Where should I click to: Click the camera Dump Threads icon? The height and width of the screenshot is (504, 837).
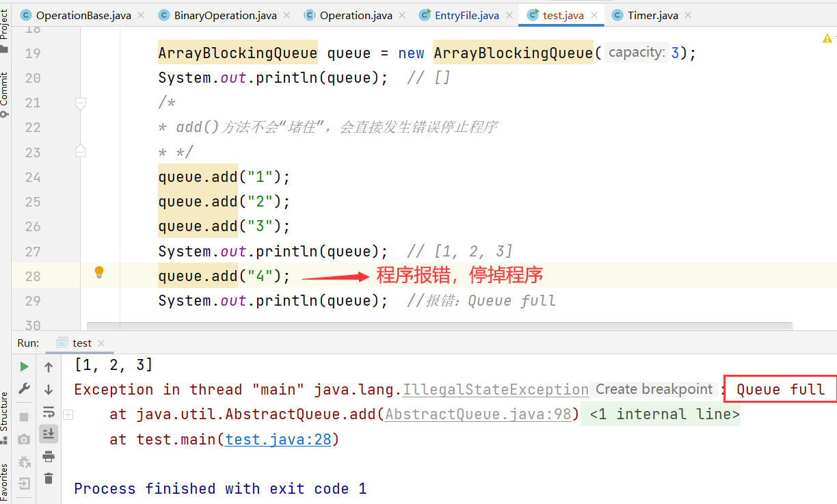[x=25, y=439]
